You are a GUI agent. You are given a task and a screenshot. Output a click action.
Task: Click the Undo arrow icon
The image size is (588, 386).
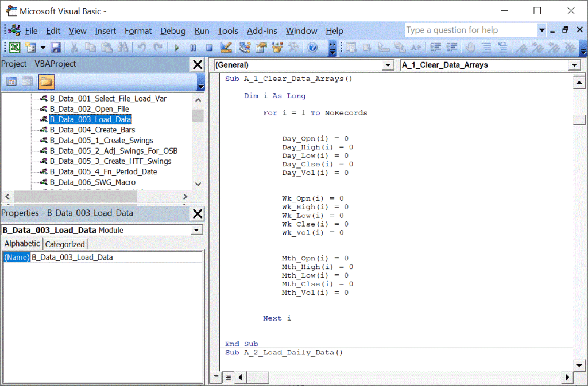pos(142,47)
